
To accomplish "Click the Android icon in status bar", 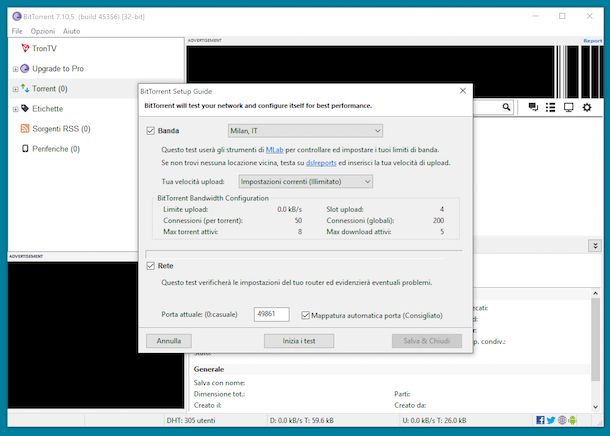I will coord(572,420).
